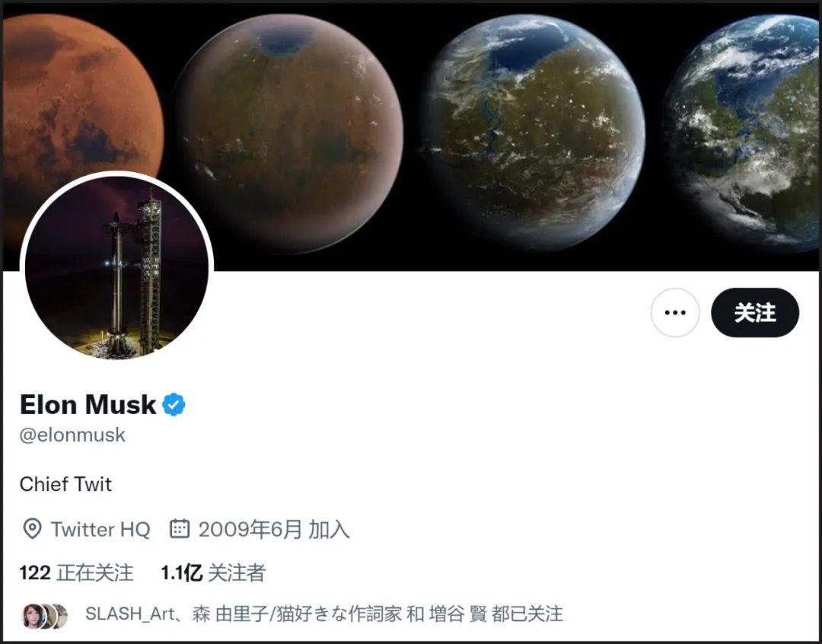Click the @elonmusk handle text
822x644 pixels.
tap(72, 435)
